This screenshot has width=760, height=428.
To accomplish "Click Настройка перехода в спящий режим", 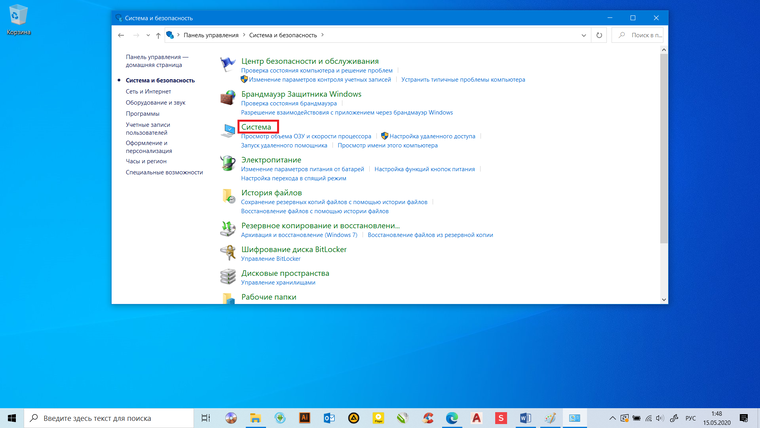I will click(294, 178).
